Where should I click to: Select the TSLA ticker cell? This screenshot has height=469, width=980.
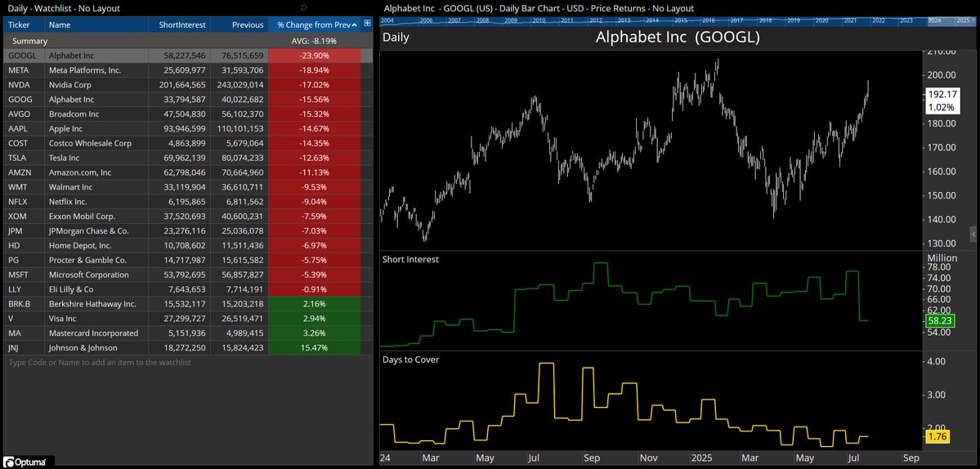coord(24,158)
